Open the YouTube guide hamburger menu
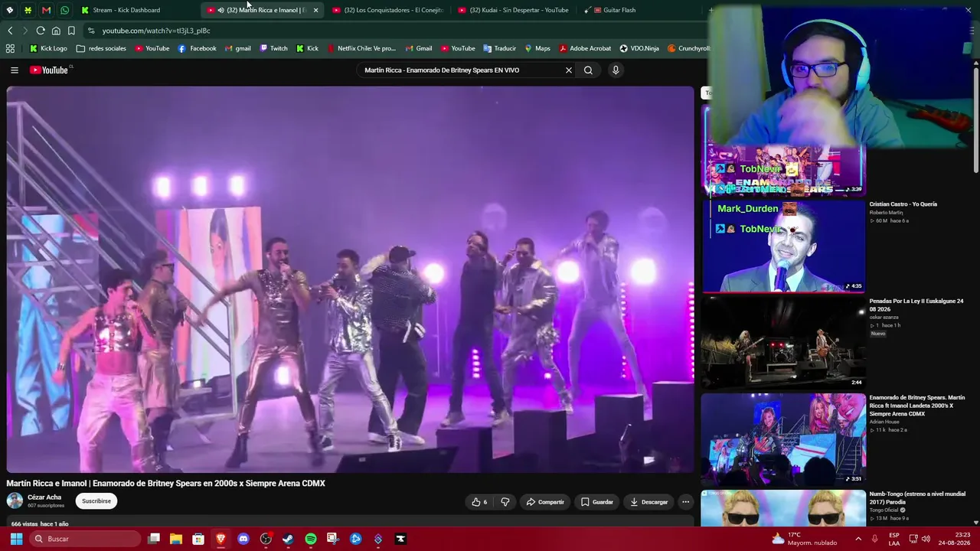Image resolution: width=980 pixels, height=551 pixels. (14, 70)
